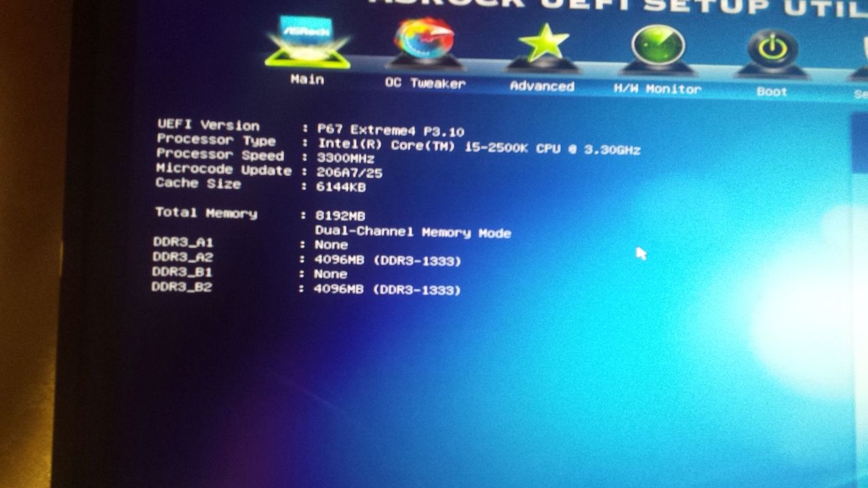Open the Boot tab label
This screenshot has width=868, height=488.
coord(772,91)
